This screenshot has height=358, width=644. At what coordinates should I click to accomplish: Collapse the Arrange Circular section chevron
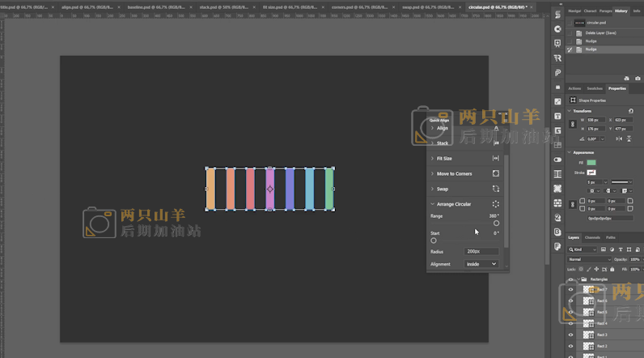(432, 204)
